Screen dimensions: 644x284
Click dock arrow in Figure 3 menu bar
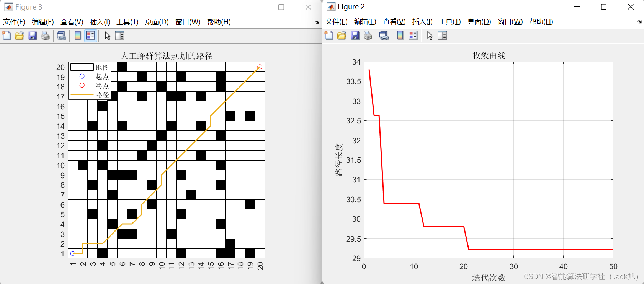(317, 22)
